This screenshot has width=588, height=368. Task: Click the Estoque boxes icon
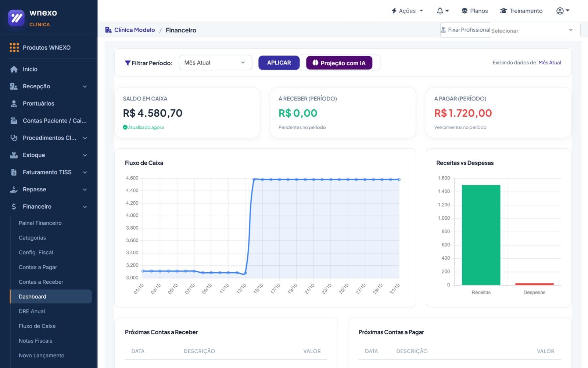[x=14, y=155]
